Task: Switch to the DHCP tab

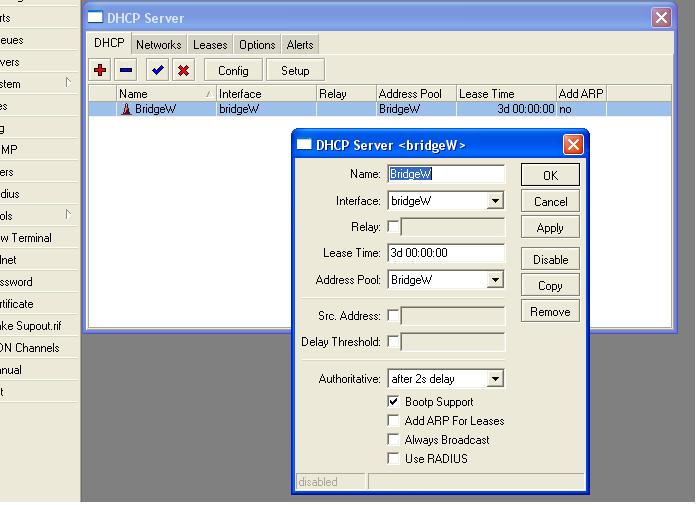Action: point(109,43)
